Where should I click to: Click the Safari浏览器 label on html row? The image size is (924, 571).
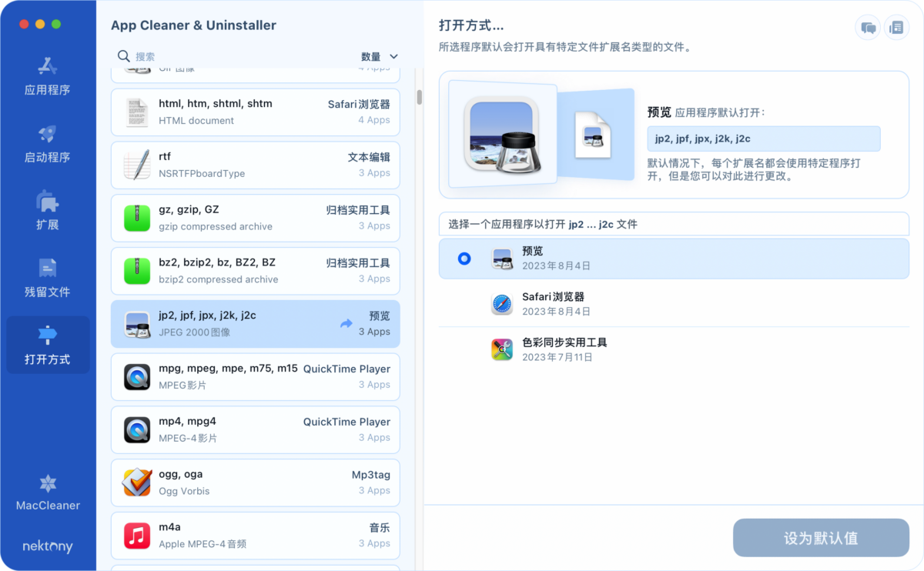click(359, 104)
